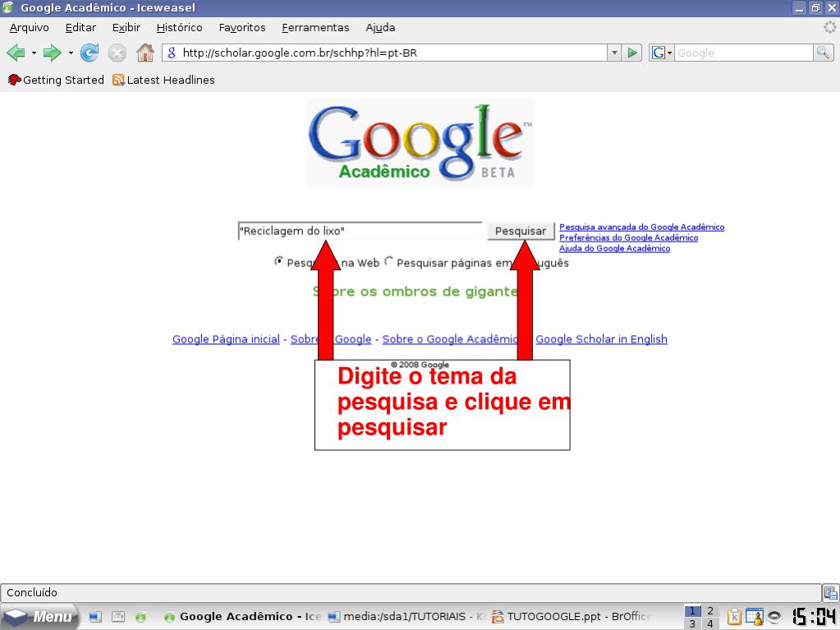
Task: Click the search field containing "Reciclagem do lixo"
Action: coord(360,231)
